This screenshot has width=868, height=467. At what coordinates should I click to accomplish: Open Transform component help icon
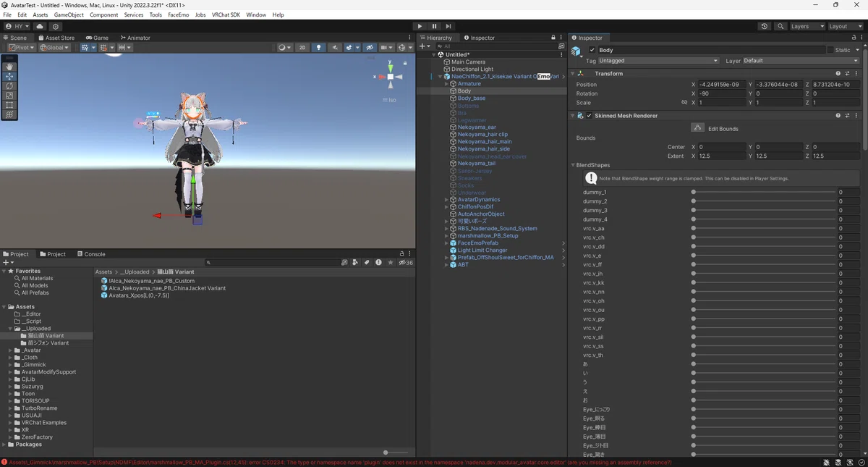pyautogui.click(x=838, y=73)
